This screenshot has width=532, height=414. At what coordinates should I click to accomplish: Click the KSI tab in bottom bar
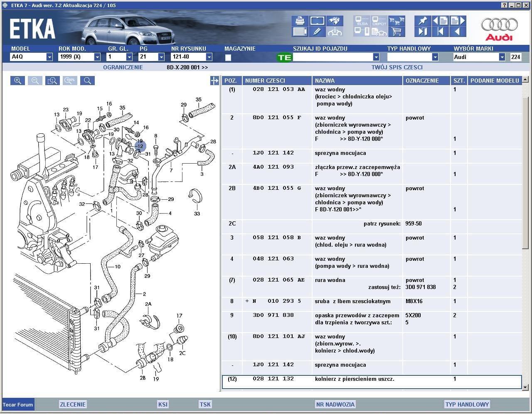click(x=163, y=404)
